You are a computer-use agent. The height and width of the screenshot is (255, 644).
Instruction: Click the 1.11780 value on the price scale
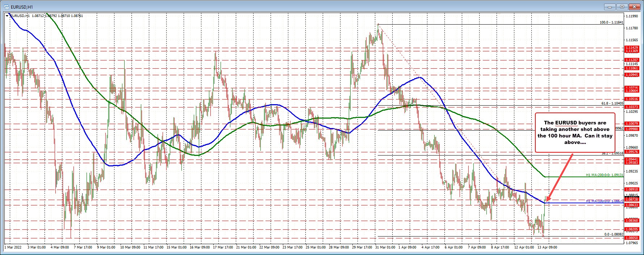[x=632, y=28]
